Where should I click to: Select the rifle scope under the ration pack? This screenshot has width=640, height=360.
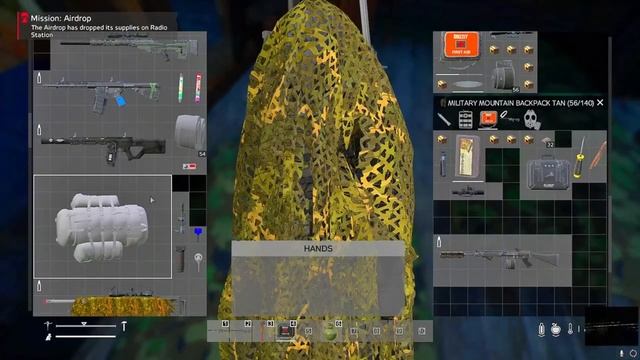click(x=468, y=191)
